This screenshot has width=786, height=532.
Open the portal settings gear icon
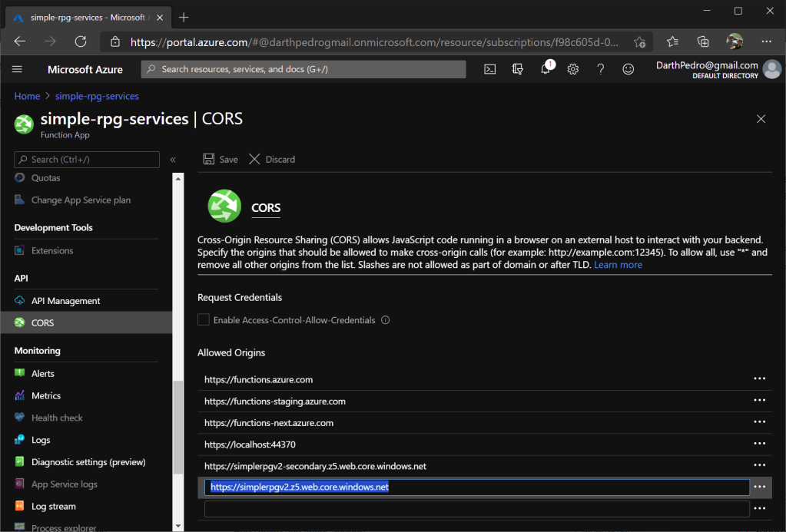[572, 69]
